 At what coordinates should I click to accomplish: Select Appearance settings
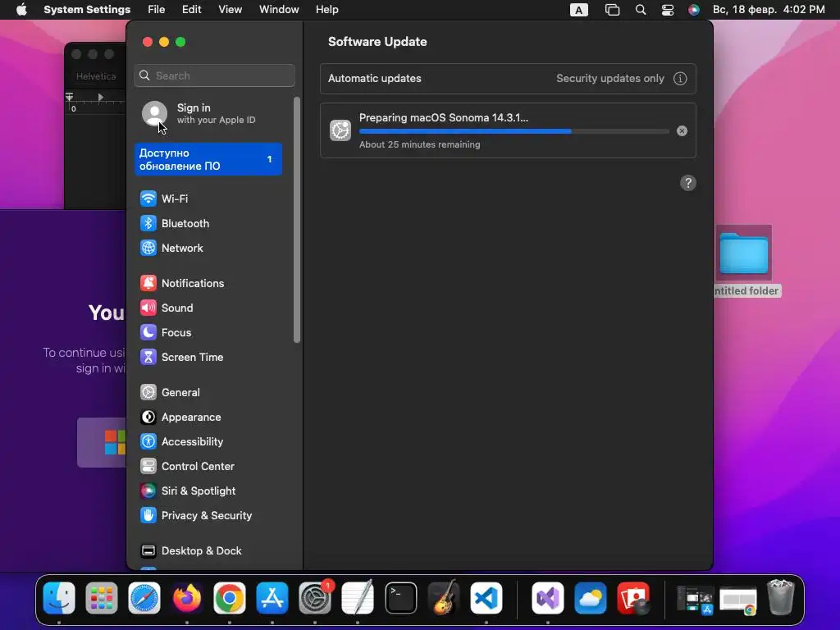coord(180,418)
